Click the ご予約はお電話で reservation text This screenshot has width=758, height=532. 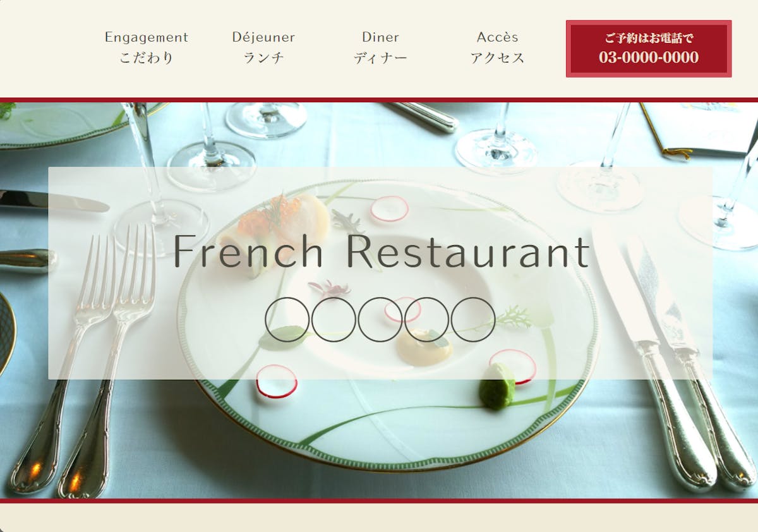pos(649,38)
